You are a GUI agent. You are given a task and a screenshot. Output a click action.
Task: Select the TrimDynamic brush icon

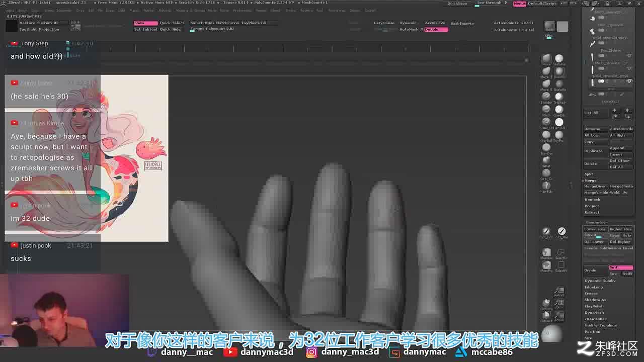pyautogui.click(x=546, y=148)
